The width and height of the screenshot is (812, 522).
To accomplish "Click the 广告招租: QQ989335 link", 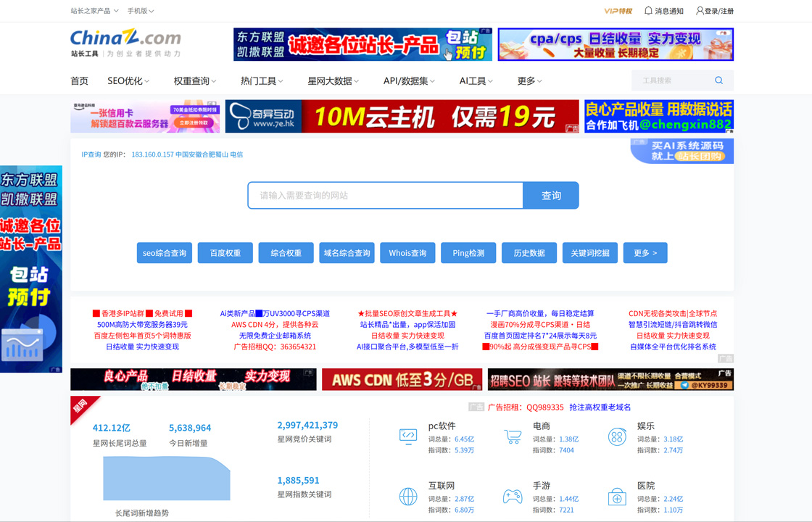I will pos(526,407).
